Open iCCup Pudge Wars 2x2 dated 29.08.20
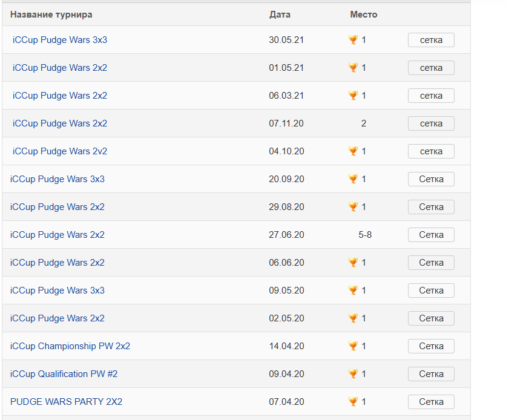The image size is (506, 420). click(57, 207)
